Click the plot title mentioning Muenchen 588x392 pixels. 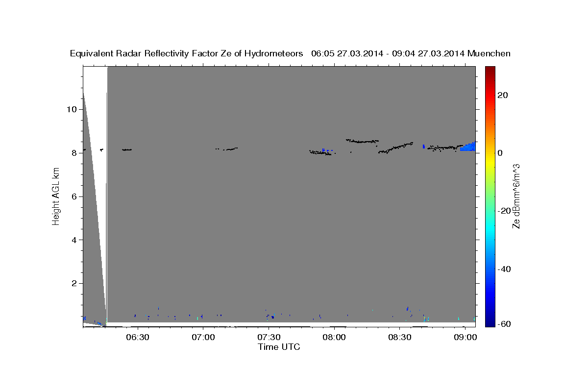coord(290,53)
